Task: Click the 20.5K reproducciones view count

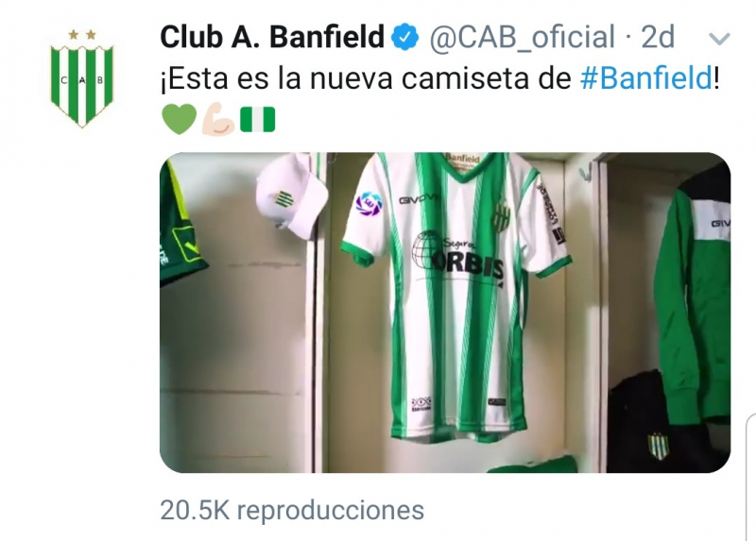Action: [x=292, y=510]
